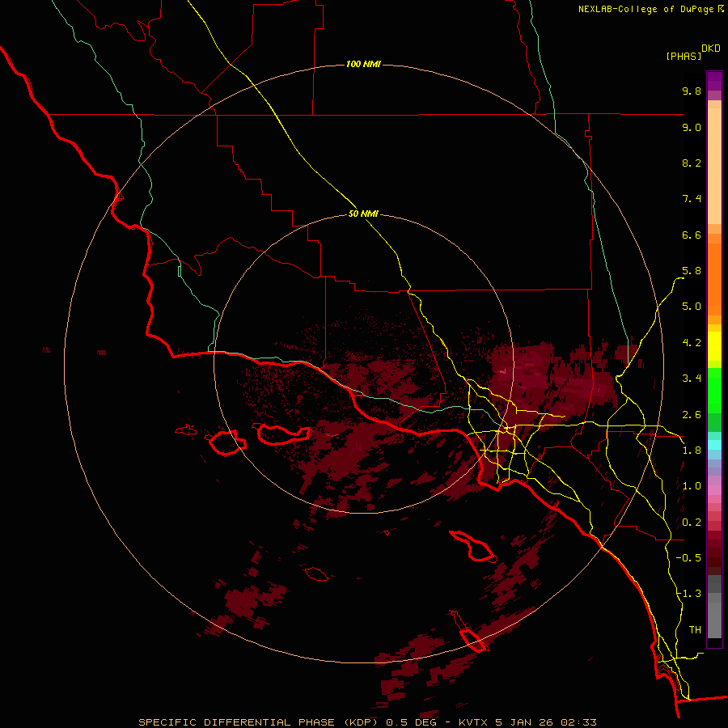This screenshot has width=728, height=728.
Task: Click the [PHAS] legend header label
Action: click(x=684, y=56)
